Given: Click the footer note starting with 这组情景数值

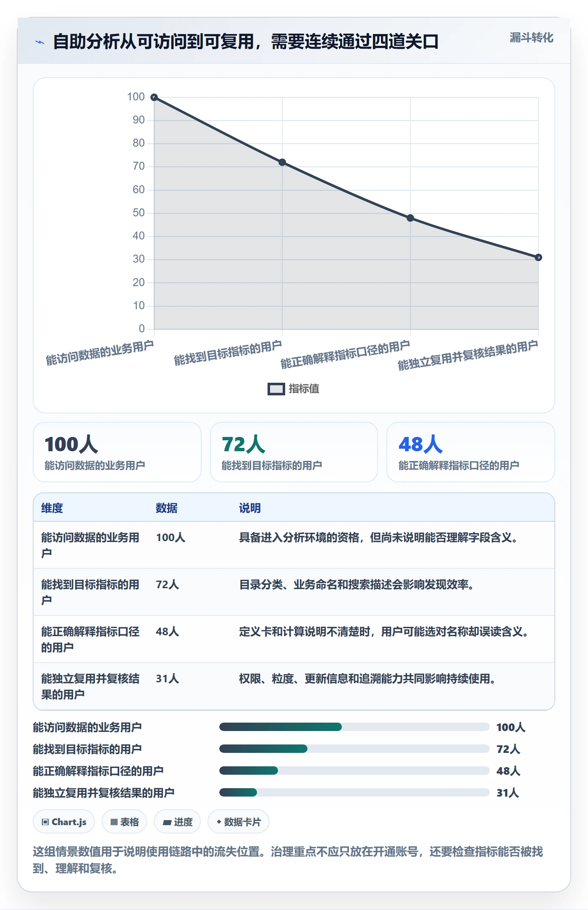Looking at the screenshot, I should point(288,860).
